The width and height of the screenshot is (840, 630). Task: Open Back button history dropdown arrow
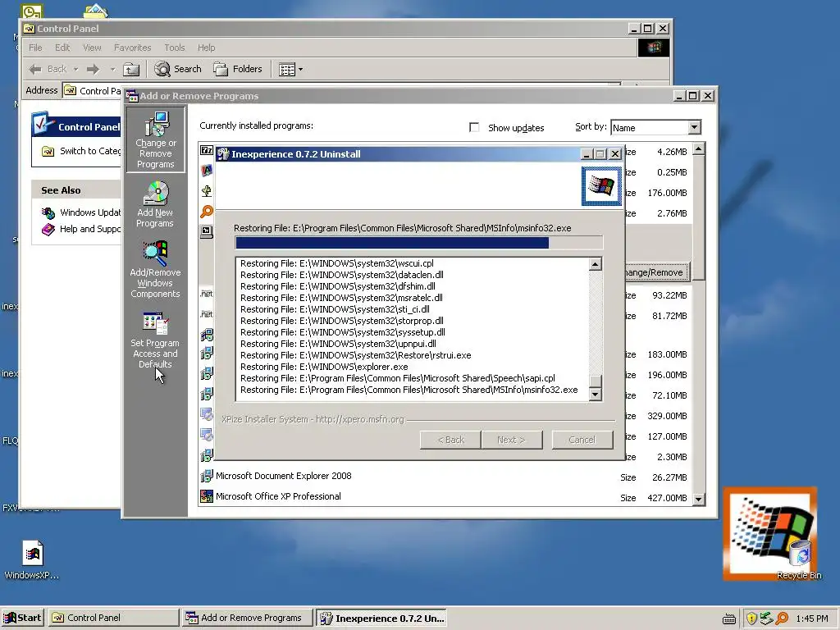point(75,69)
